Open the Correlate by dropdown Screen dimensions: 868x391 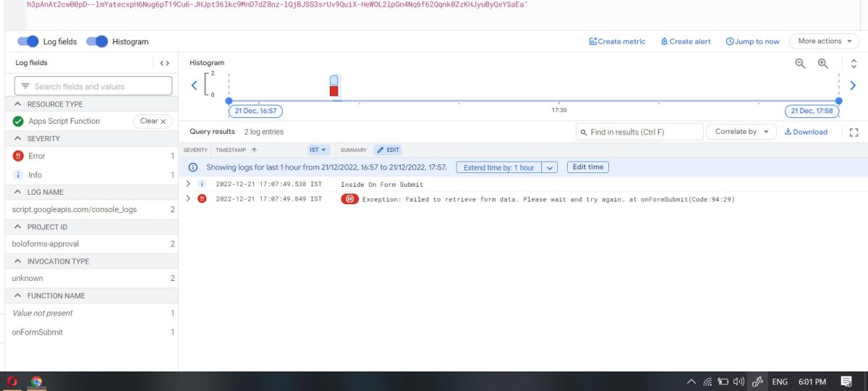[x=741, y=132]
